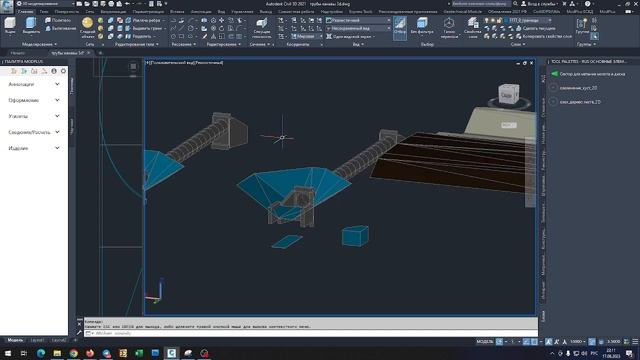Click the command line input field
The height and width of the screenshot is (360, 640).
(311, 333)
